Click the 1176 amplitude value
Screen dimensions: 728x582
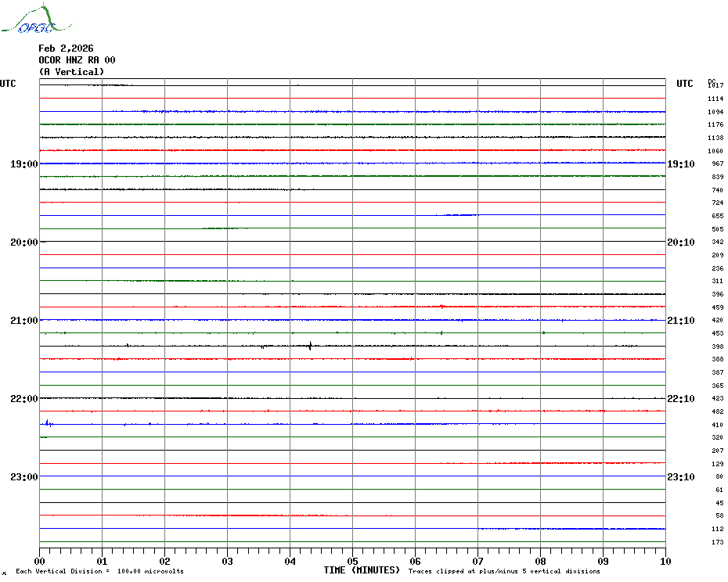coord(715,124)
